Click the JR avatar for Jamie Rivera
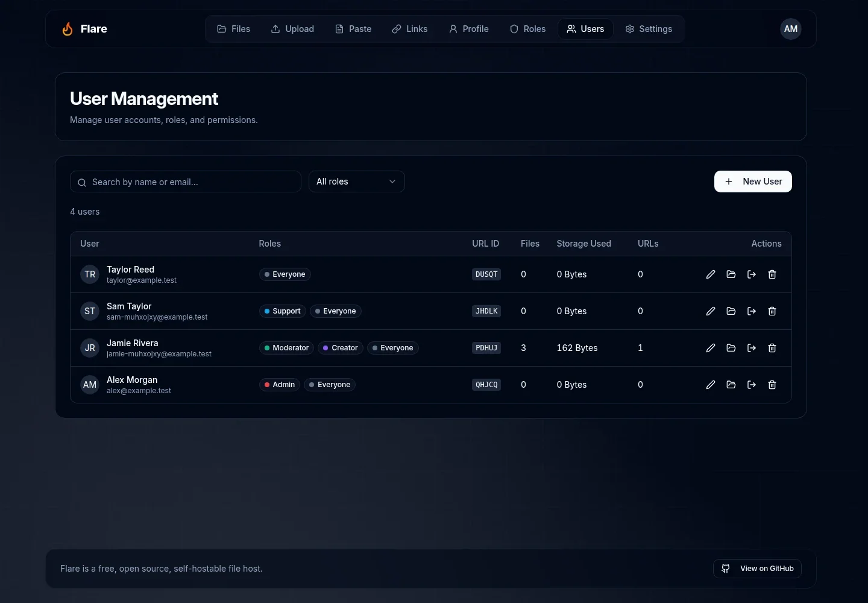 tap(90, 348)
